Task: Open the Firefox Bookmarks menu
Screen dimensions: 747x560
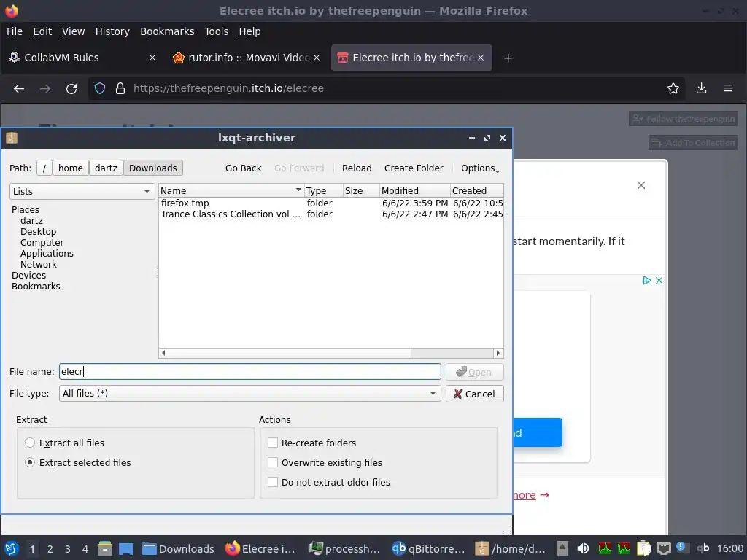Action: coord(167,31)
